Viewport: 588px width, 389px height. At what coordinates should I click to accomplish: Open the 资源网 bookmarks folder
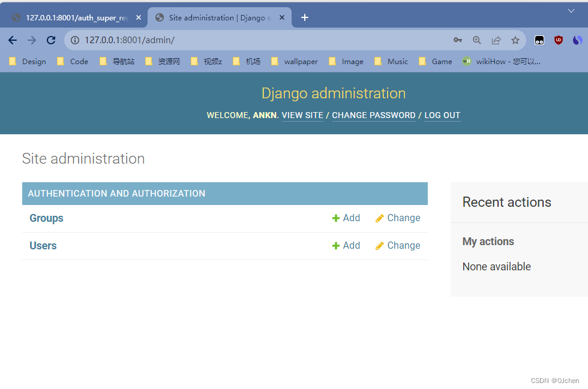coord(163,62)
